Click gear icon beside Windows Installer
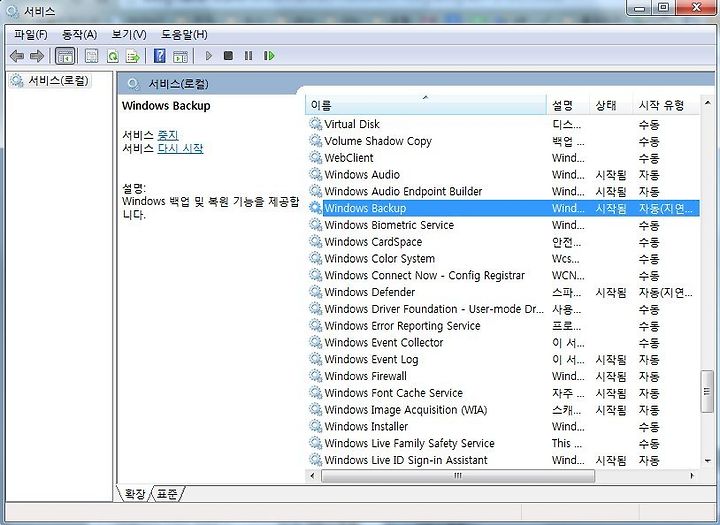Screen dimensions: 720x525 coord(315,426)
